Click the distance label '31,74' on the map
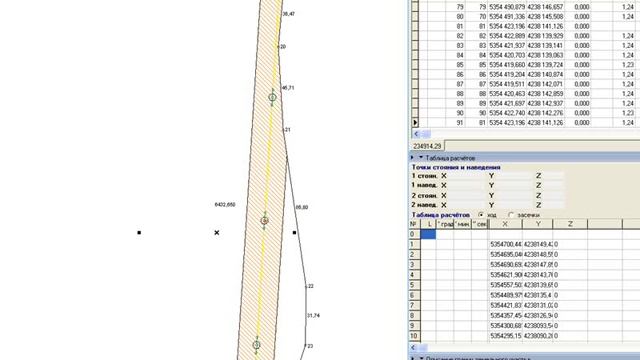Screen dimensions: 640x360 [313, 316]
